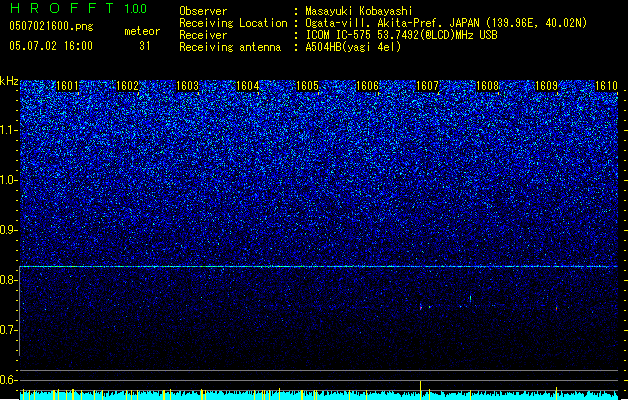Click the 1.0 kHz axis label
The height and width of the screenshot is (400, 629).
click(x=8, y=180)
